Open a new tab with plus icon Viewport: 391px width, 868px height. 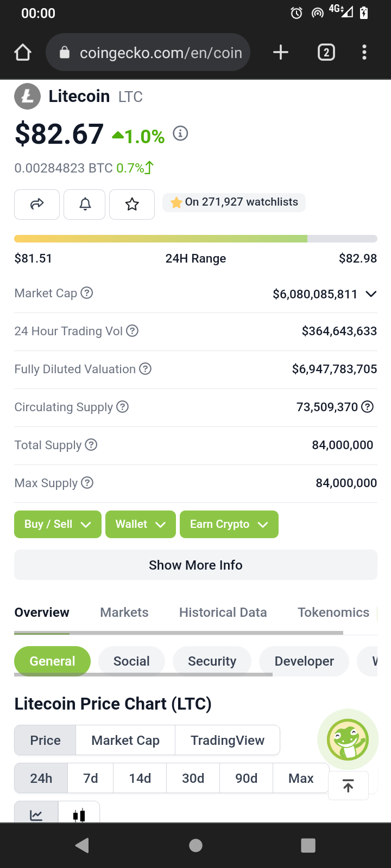280,53
